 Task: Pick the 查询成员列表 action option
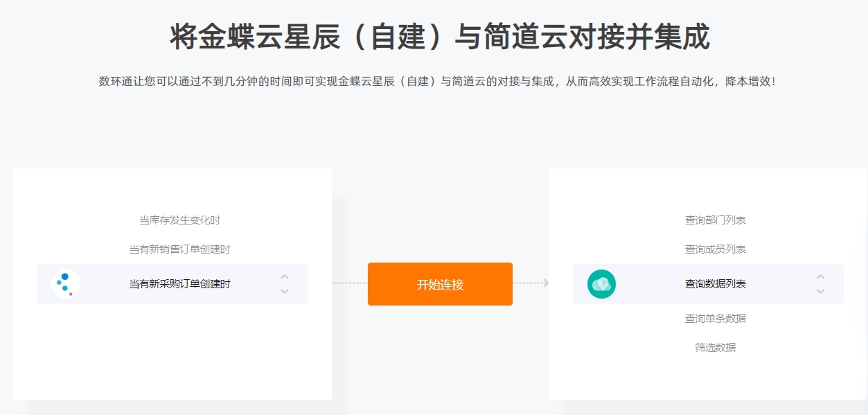click(716, 249)
